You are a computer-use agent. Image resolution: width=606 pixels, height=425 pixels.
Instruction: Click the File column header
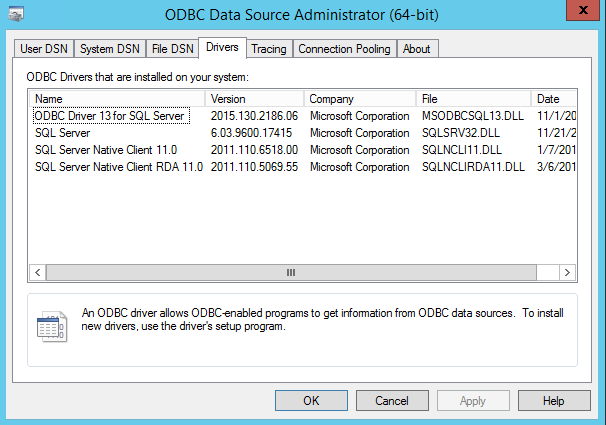point(473,99)
